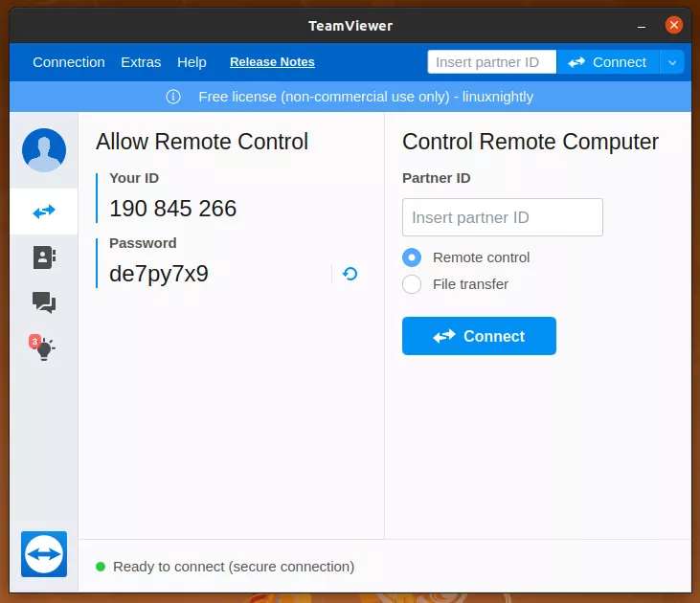Select the Remote Control sidebar tab
700x603 pixels.
pyautogui.click(x=44, y=212)
